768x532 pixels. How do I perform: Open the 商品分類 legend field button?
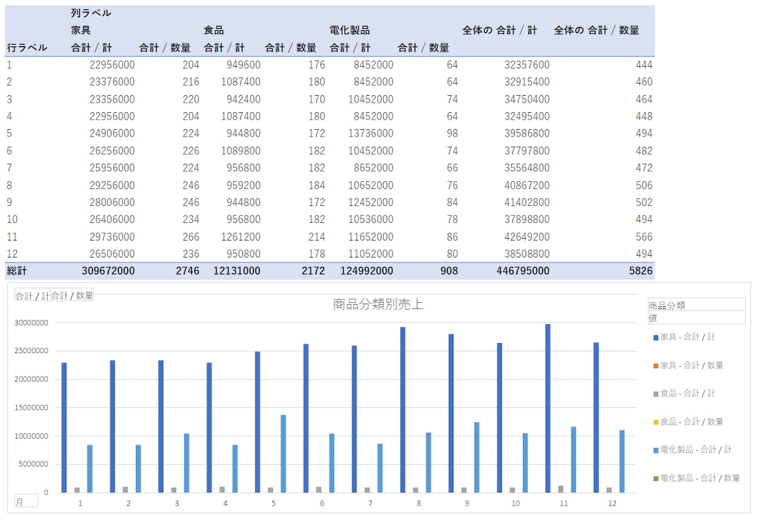tap(696, 305)
